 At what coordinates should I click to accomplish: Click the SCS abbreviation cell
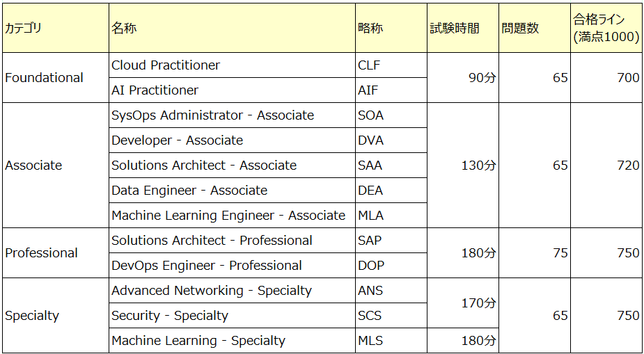pos(391,316)
